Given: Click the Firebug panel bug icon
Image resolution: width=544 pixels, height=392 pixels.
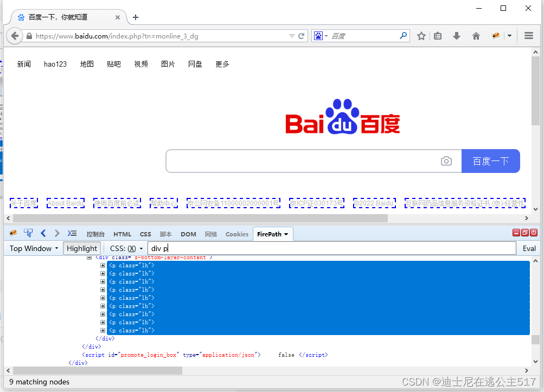Looking at the screenshot, I should click(x=13, y=233).
